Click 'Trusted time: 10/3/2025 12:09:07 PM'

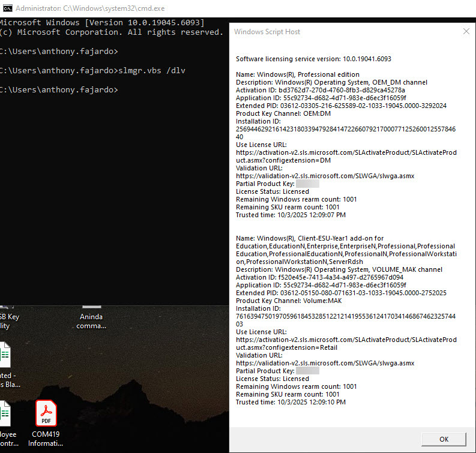291,215
